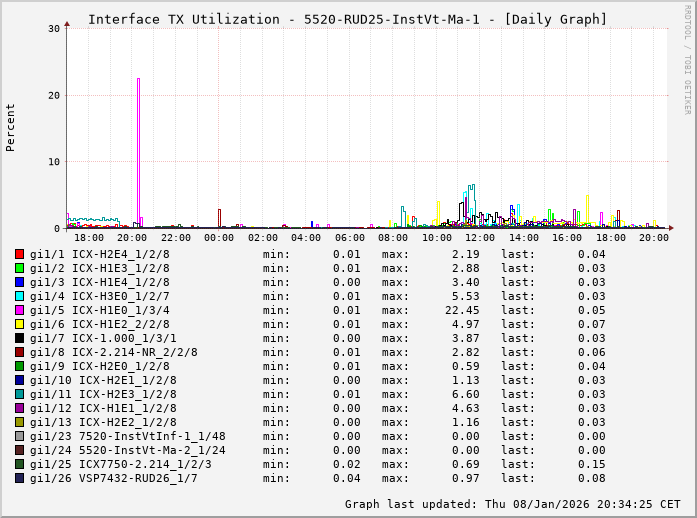Click the teal gi1/11 legend color swatch
Screen dimensions: 697x518
click(x=20, y=394)
